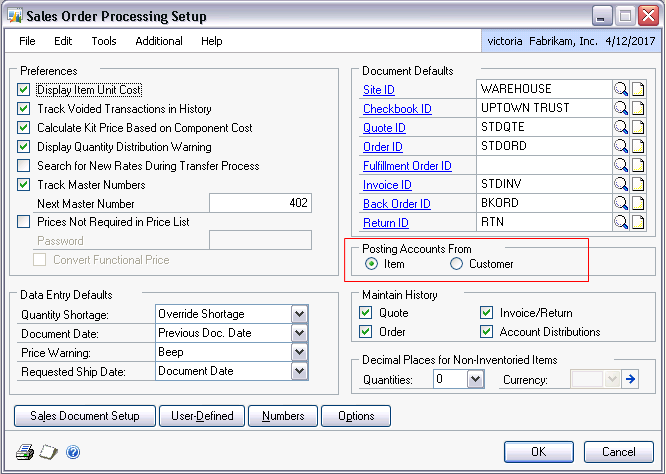Click the lookup magnifier for Quote ID
The image size is (666, 474).
[621, 128]
